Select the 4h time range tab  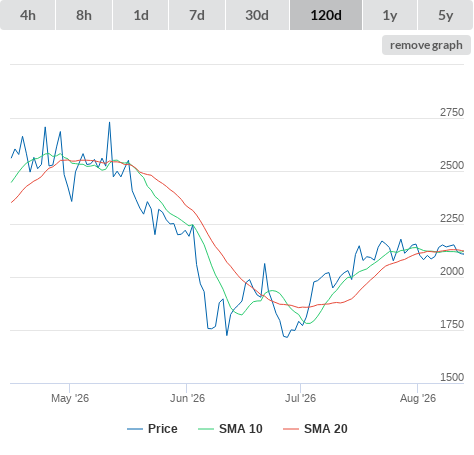28,15
